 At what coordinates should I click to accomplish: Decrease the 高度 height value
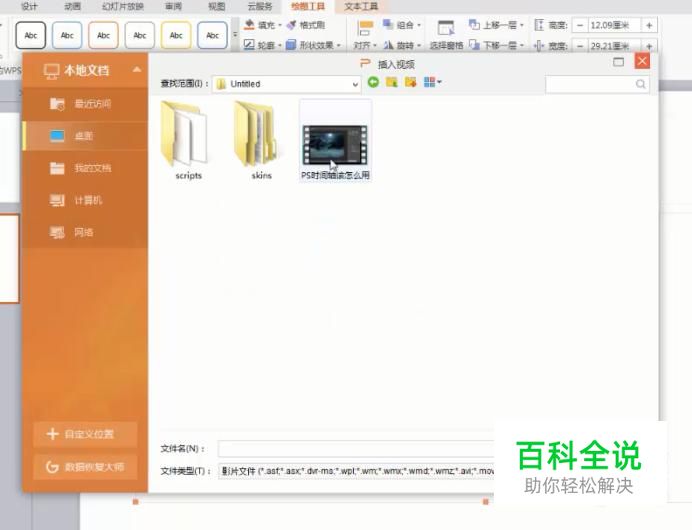point(580,26)
